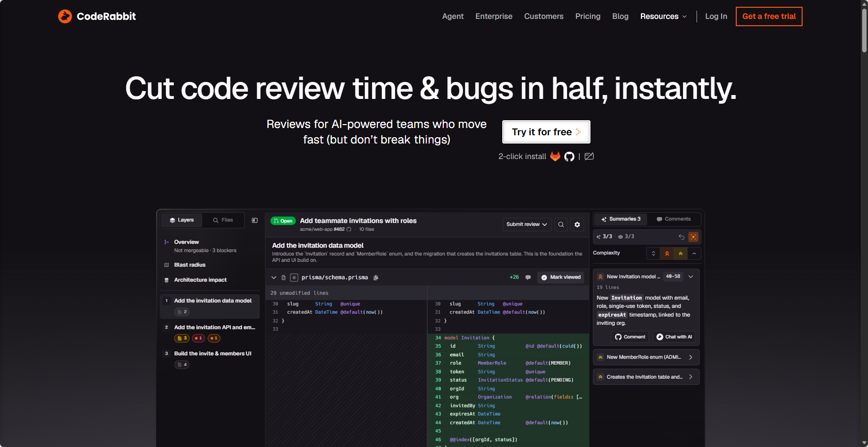Open the settings gear icon
This screenshot has height=447, width=868.
point(577,224)
